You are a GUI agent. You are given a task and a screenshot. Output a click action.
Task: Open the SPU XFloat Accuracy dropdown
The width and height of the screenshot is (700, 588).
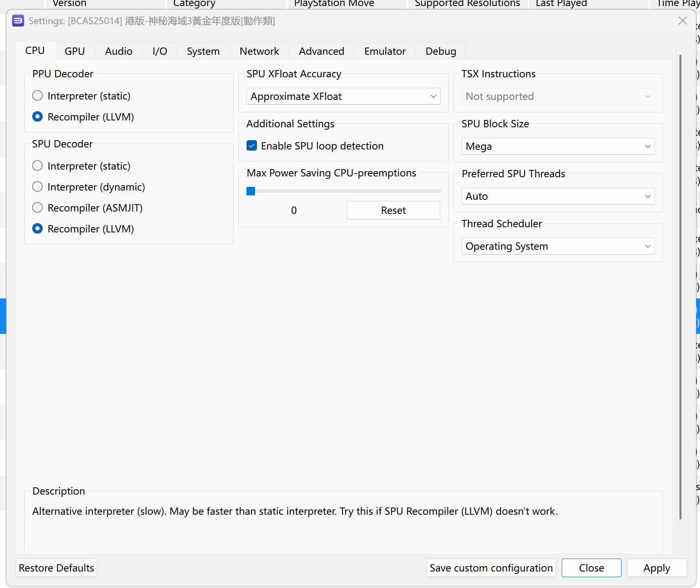click(343, 96)
